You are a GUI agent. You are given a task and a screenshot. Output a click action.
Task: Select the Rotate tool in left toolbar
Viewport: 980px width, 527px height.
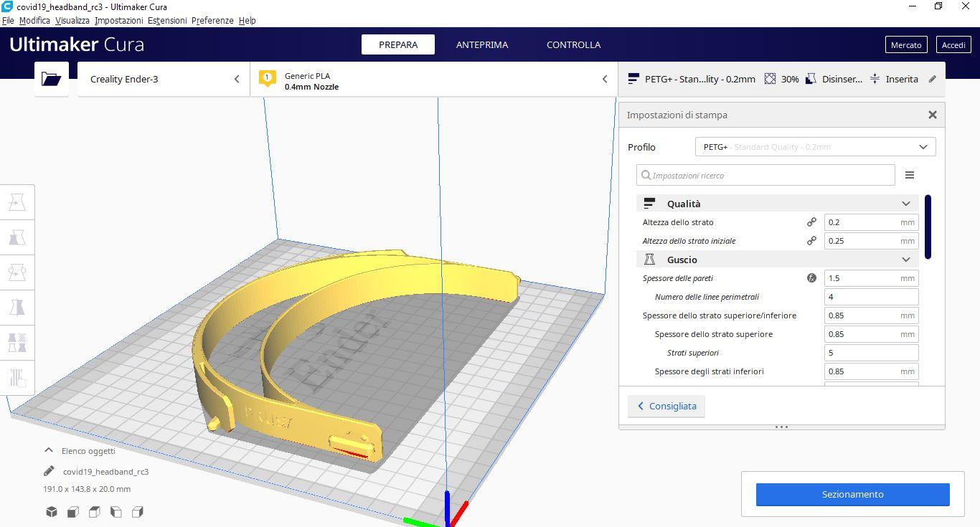[x=17, y=272]
